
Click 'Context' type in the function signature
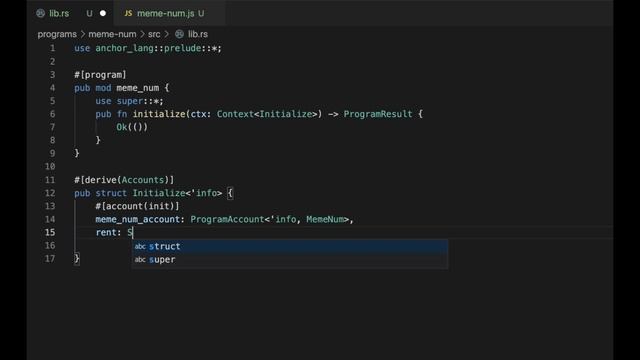click(x=235, y=114)
